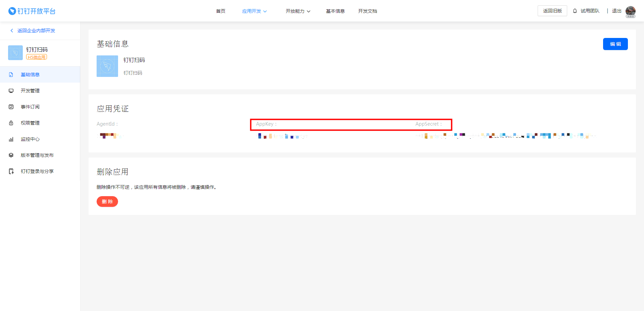Click the AppKey label
The width and height of the screenshot is (644, 311).
266,124
